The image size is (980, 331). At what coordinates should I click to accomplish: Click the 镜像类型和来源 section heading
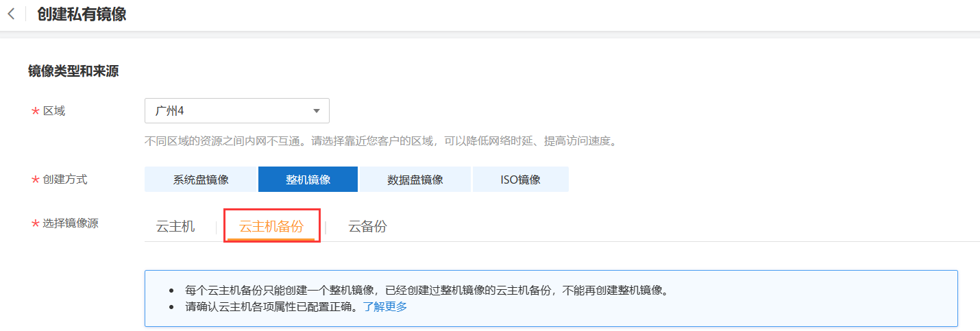[73, 71]
